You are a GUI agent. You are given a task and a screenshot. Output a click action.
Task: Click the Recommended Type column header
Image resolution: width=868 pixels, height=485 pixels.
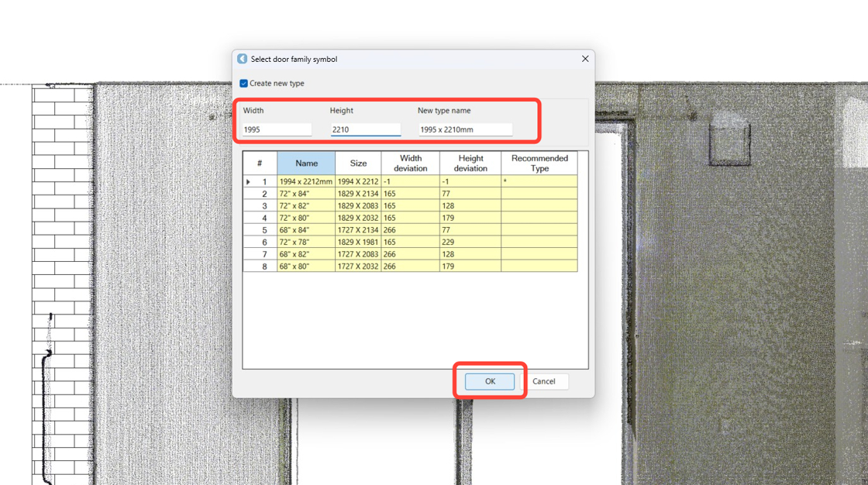539,163
